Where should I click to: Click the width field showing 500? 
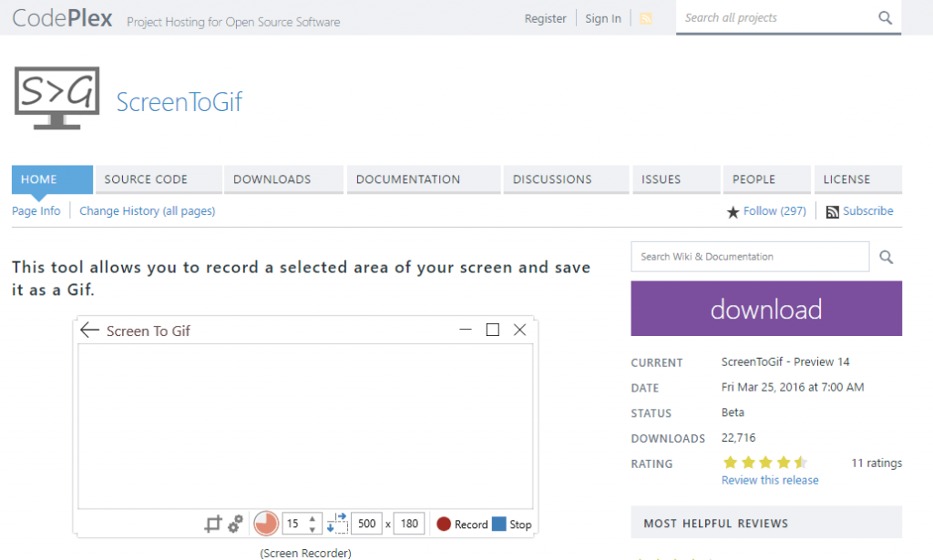(x=366, y=524)
